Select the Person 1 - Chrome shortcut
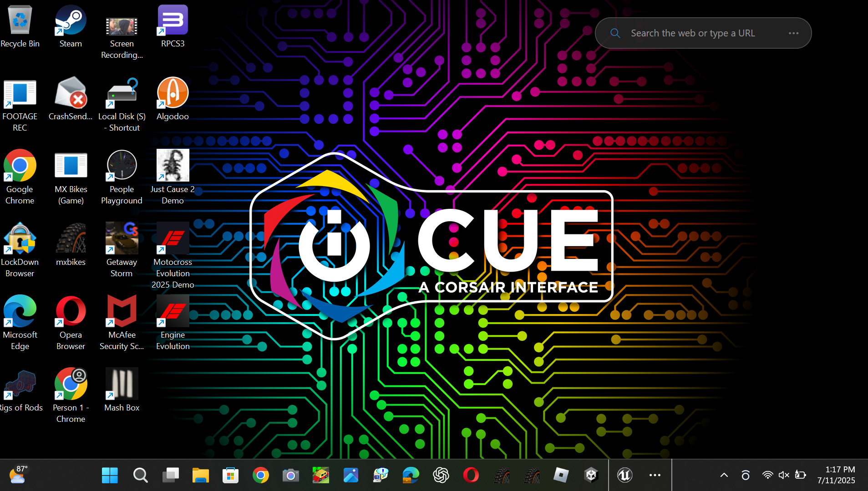The image size is (868, 491). pos(71,396)
